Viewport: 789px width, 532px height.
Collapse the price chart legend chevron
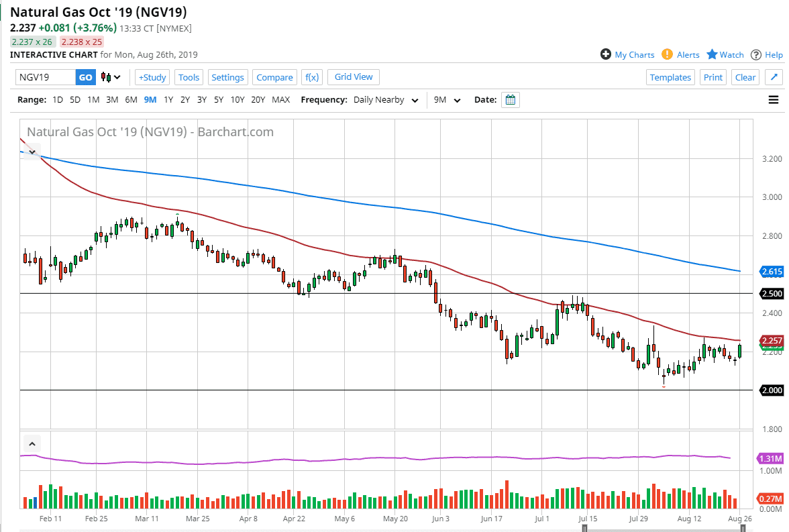(32, 152)
